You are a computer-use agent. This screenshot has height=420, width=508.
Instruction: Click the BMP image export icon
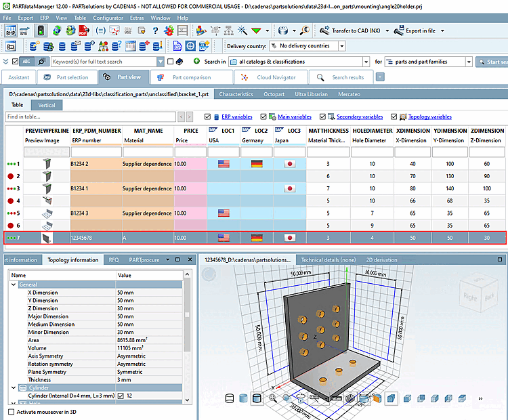10,30
